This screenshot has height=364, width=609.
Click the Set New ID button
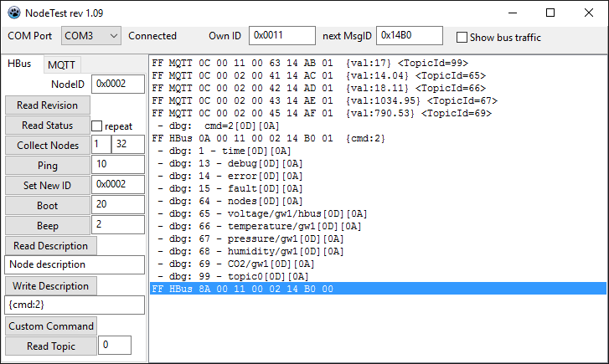[x=48, y=186]
